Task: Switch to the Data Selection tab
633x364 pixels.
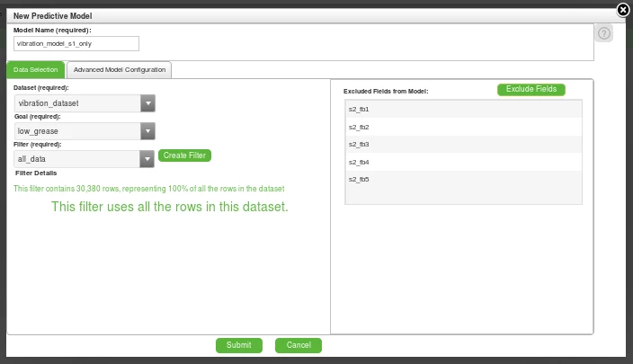Action: click(36, 70)
